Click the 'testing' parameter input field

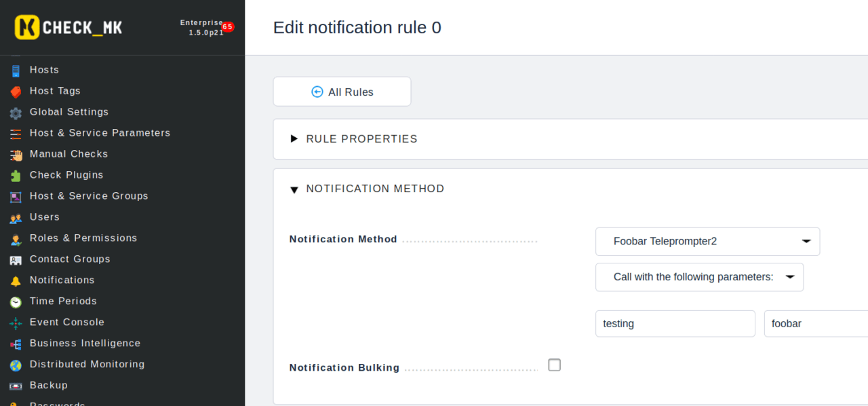(675, 323)
